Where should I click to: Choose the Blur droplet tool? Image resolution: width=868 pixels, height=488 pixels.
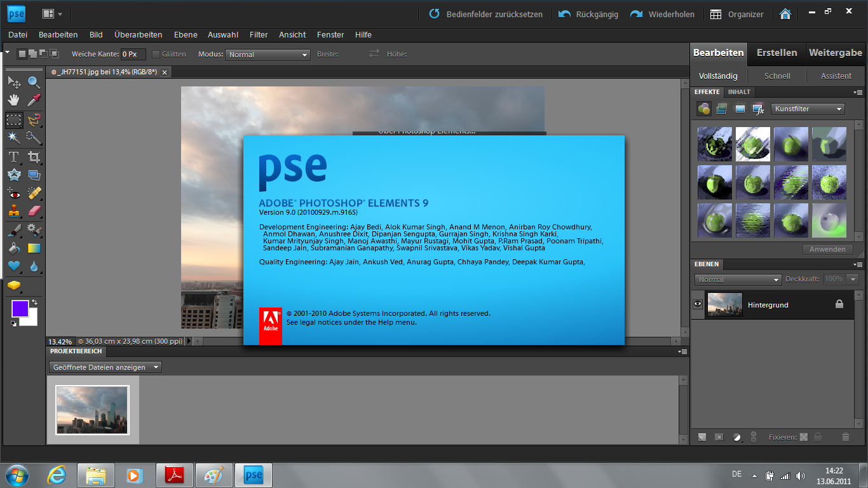click(x=34, y=266)
